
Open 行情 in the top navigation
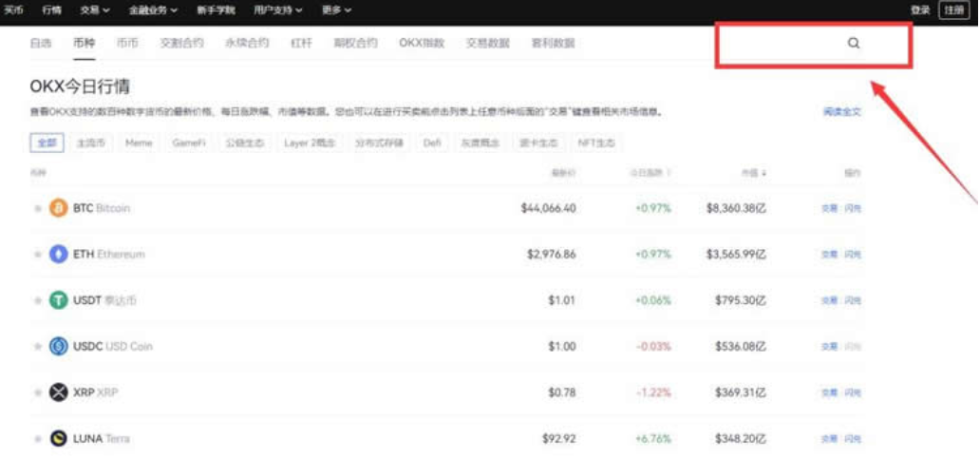(x=52, y=10)
